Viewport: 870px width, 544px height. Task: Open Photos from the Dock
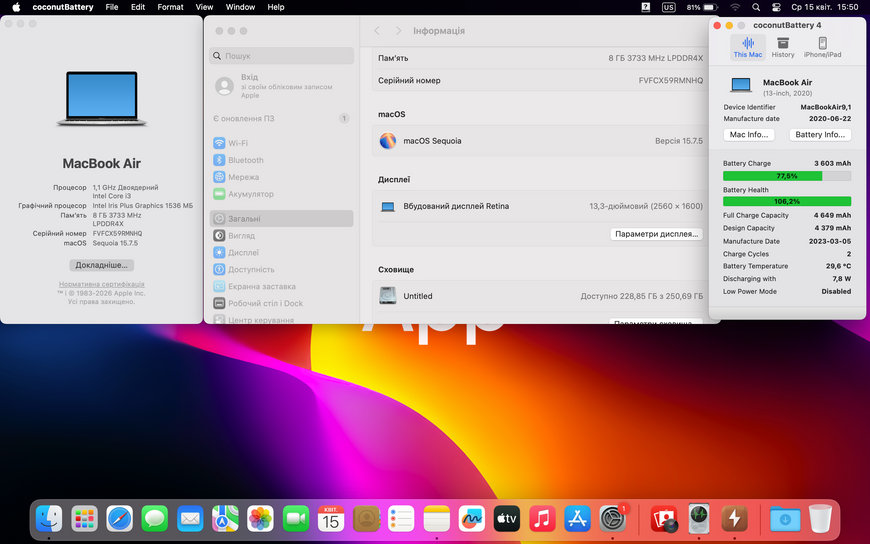pos(260,519)
